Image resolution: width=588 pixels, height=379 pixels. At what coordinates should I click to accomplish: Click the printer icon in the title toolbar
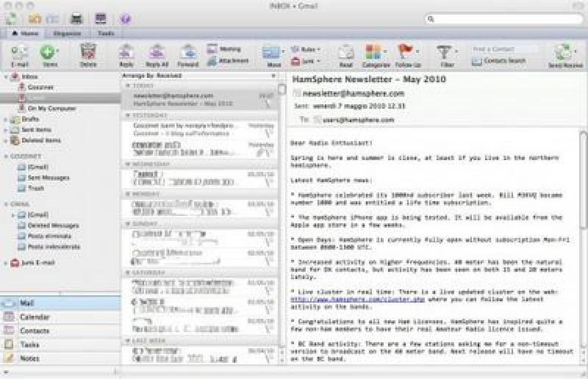pyautogui.click(x=76, y=19)
